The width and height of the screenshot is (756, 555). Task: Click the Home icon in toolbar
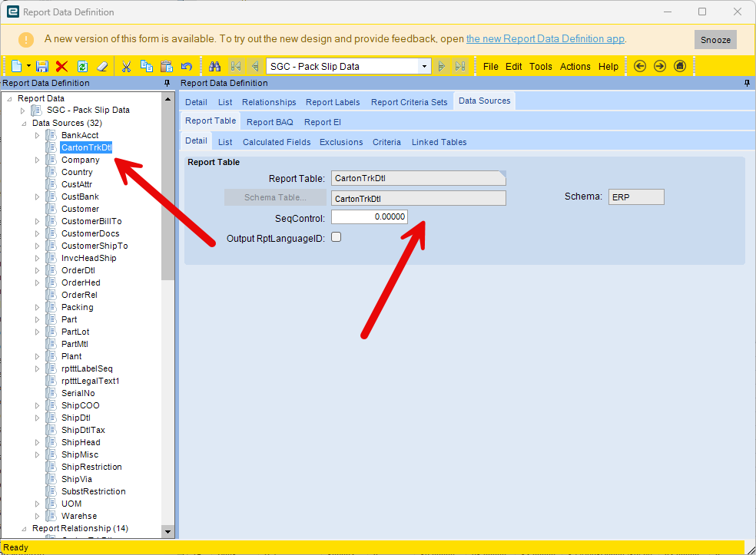680,67
